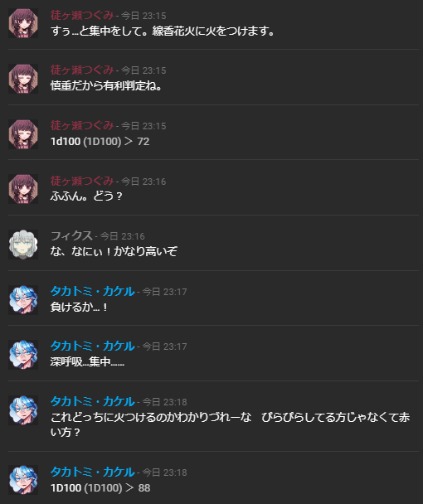The image size is (423, 504).
Task: Click the 1d100 (1D100) ＞ 72 roll result
Action: coord(100,142)
